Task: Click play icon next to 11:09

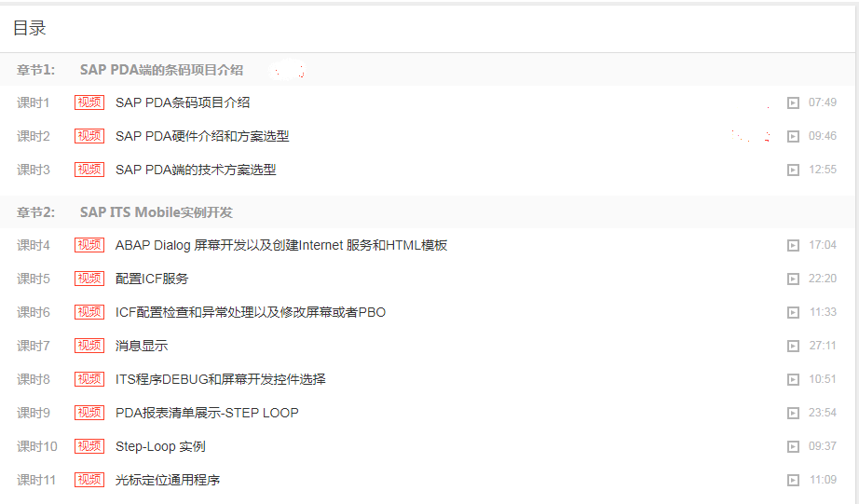Action: point(793,481)
